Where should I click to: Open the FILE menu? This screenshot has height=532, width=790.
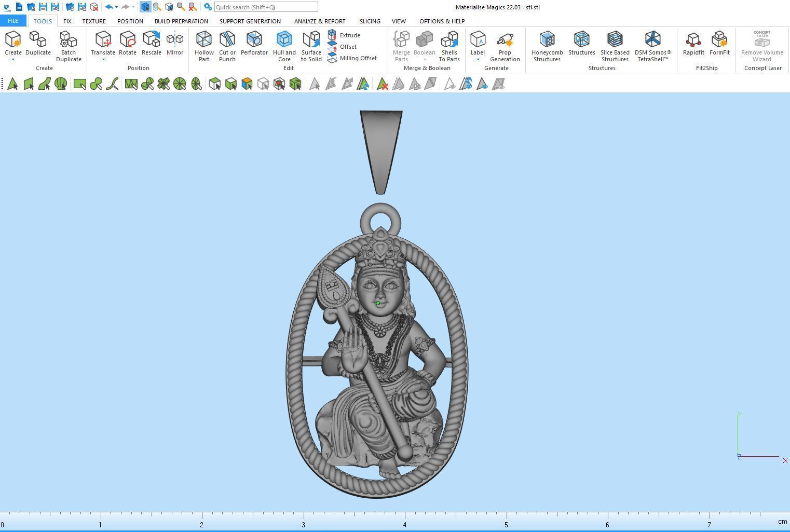point(13,21)
